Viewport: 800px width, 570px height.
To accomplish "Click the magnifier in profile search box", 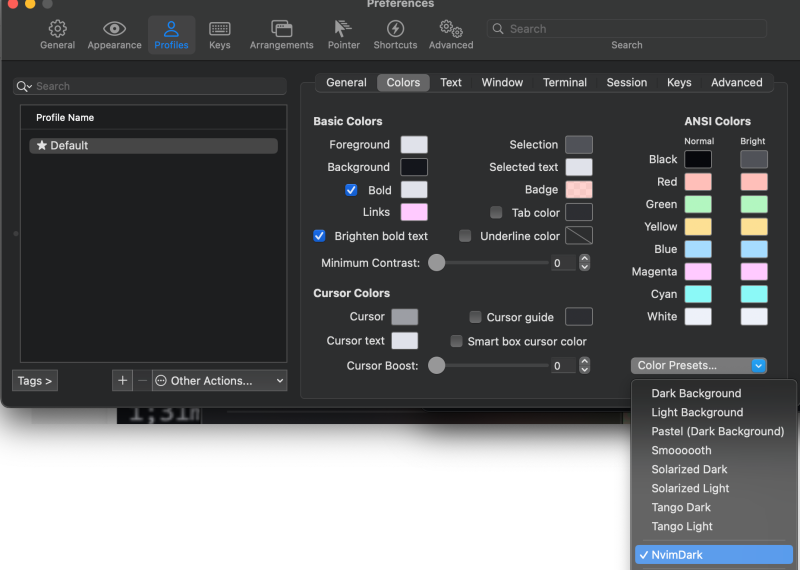I will click(23, 86).
